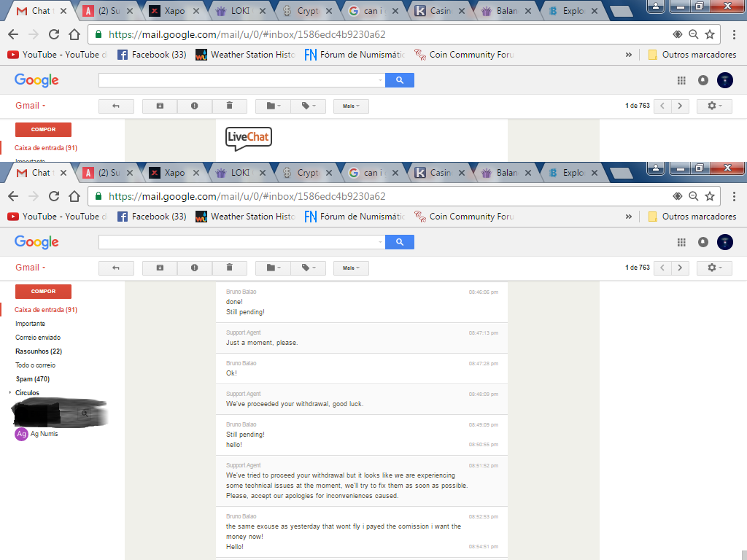Image resolution: width=747 pixels, height=560 pixels.
Task: Go to next email arrow in lower window
Action: tap(680, 268)
